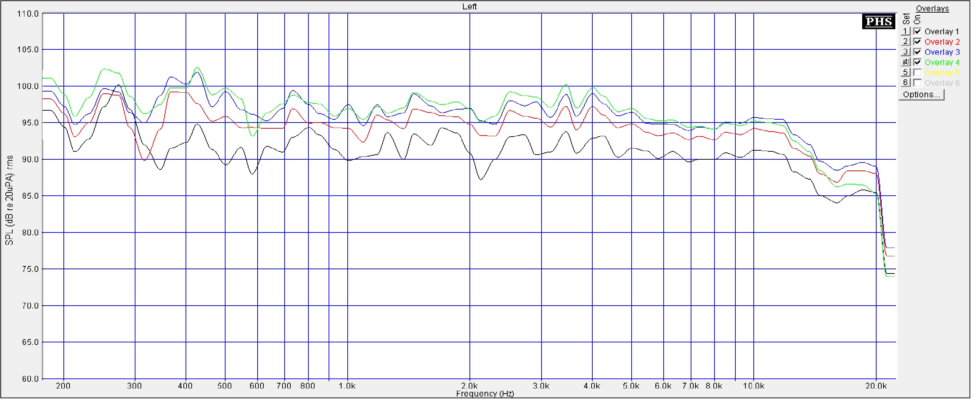980x408 pixels.
Task: Click the Overlays heading text
Action: point(932,8)
